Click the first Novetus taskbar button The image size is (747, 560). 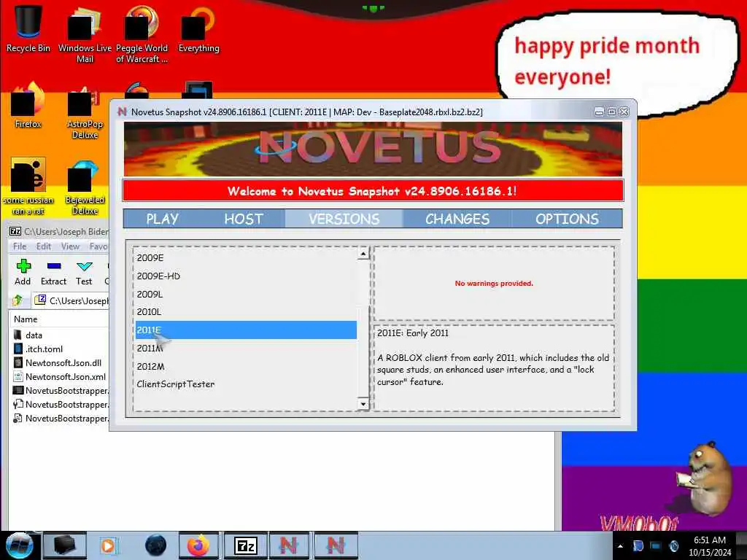[x=289, y=545]
